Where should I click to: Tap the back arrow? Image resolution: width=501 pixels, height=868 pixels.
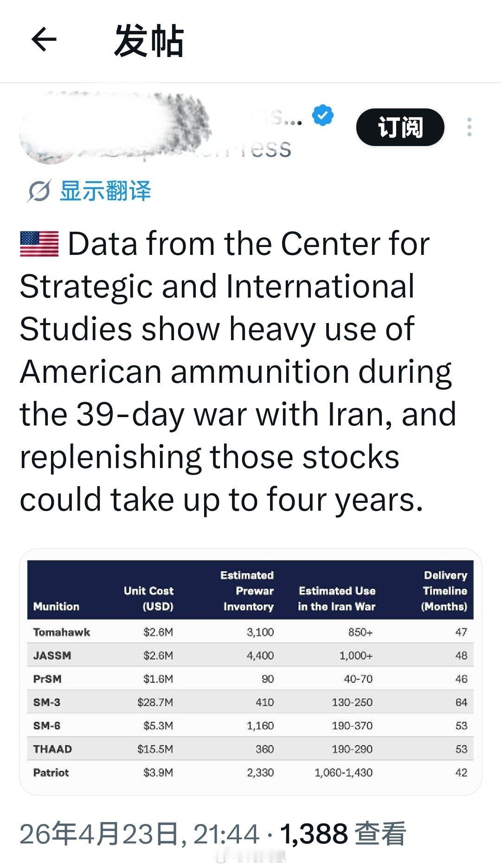pos(44,39)
